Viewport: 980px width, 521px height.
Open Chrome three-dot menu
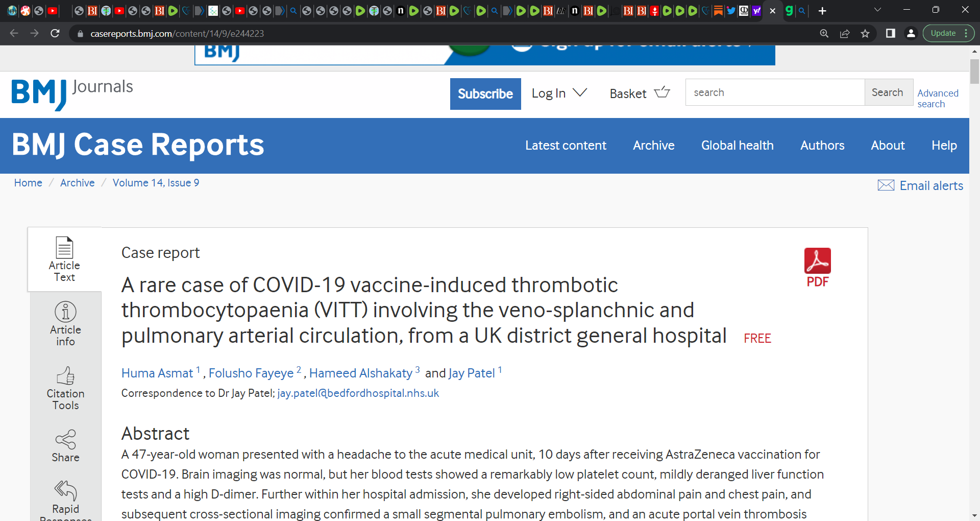[966, 33]
